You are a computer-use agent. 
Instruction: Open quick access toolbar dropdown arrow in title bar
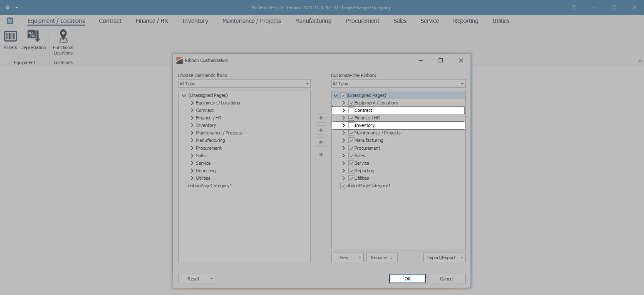click(17, 8)
